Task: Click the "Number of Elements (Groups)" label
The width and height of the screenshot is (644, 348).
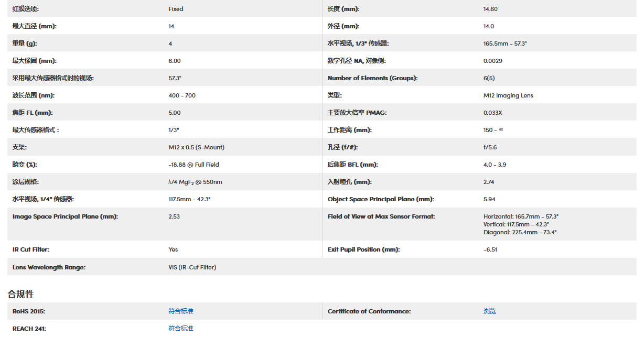Action: [372, 78]
